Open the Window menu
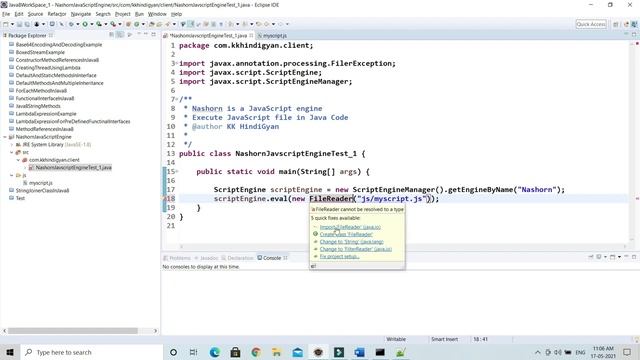The image size is (640, 360). click(x=157, y=14)
